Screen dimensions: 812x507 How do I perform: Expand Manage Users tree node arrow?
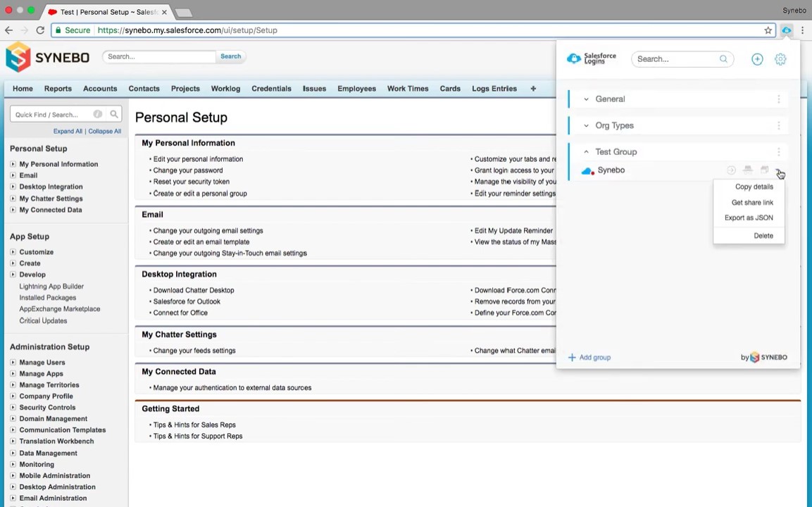13,362
